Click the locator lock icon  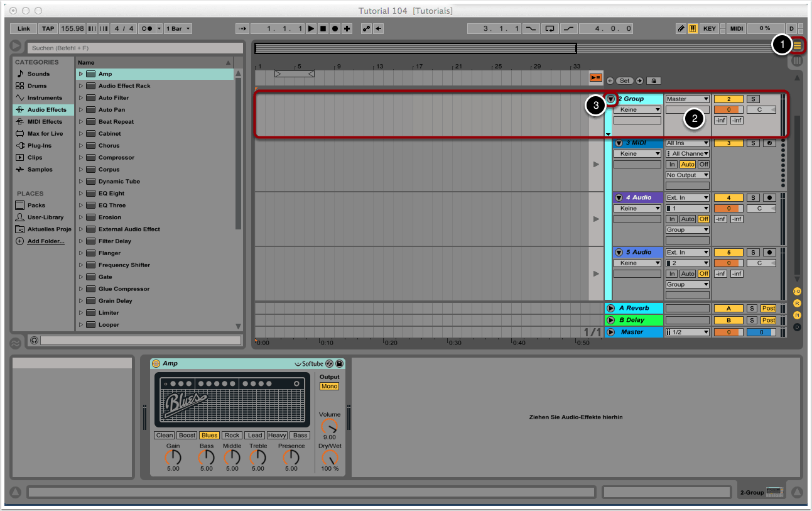(x=654, y=81)
